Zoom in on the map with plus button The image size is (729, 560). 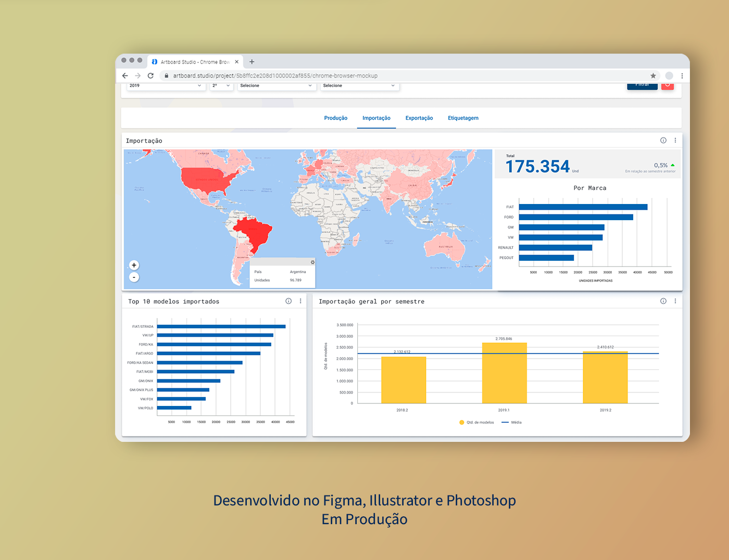coord(134,265)
